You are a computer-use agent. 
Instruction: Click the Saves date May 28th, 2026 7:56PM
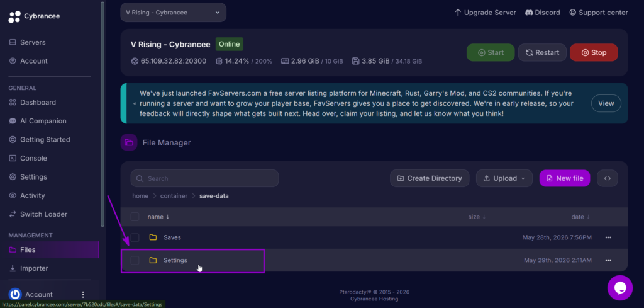tap(557, 237)
